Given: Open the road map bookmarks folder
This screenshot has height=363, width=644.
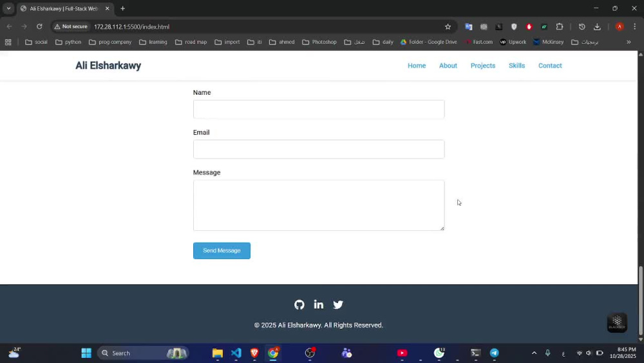Looking at the screenshot, I should click(191, 42).
